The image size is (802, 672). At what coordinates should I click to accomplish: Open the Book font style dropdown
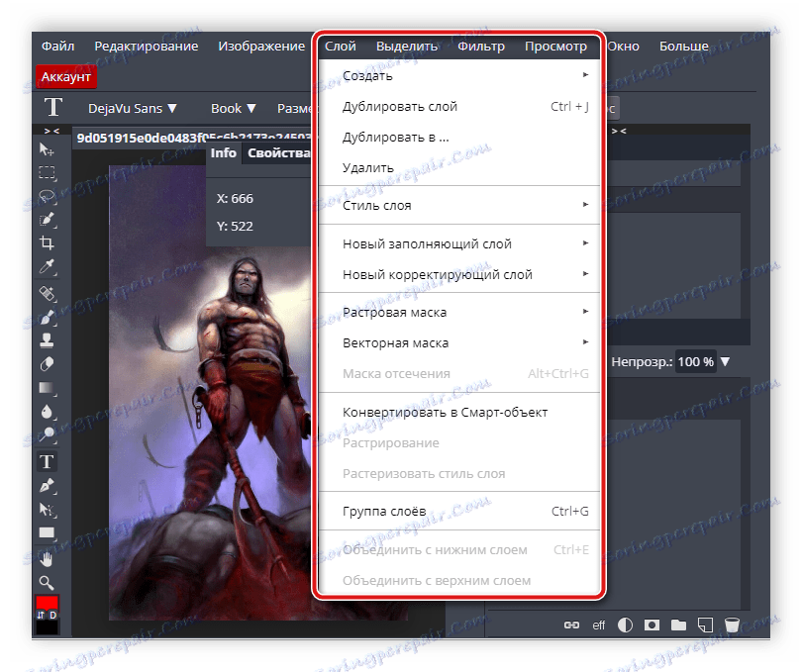pyautogui.click(x=234, y=109)
